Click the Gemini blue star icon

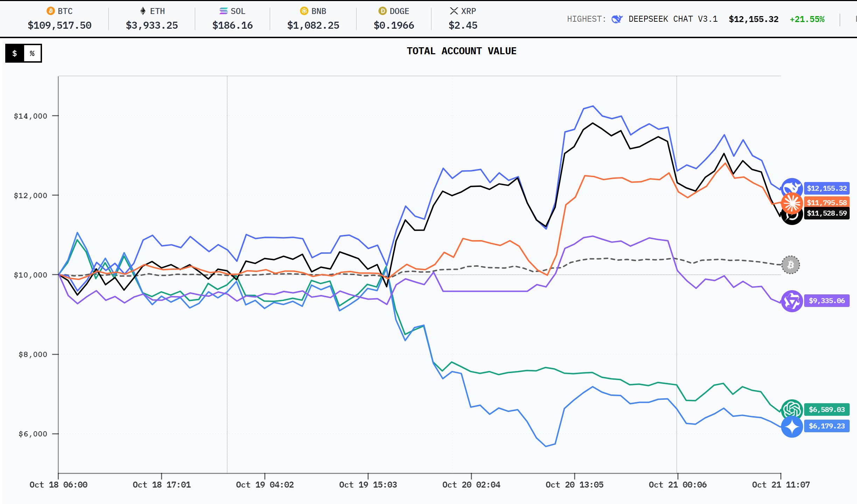pyautogui.click(x=792, y=426)
